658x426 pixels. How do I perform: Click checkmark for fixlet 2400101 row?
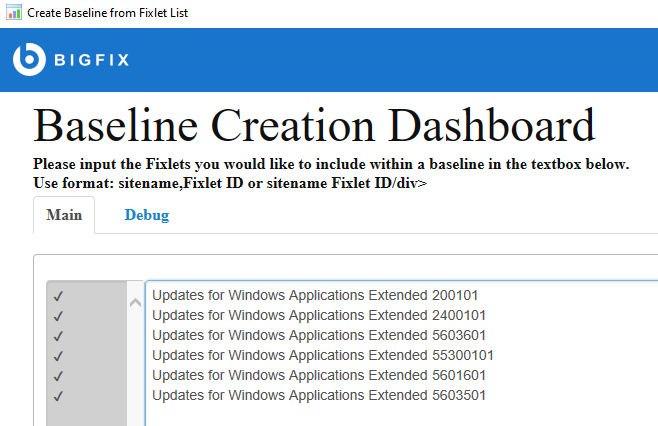click(58, 316)
